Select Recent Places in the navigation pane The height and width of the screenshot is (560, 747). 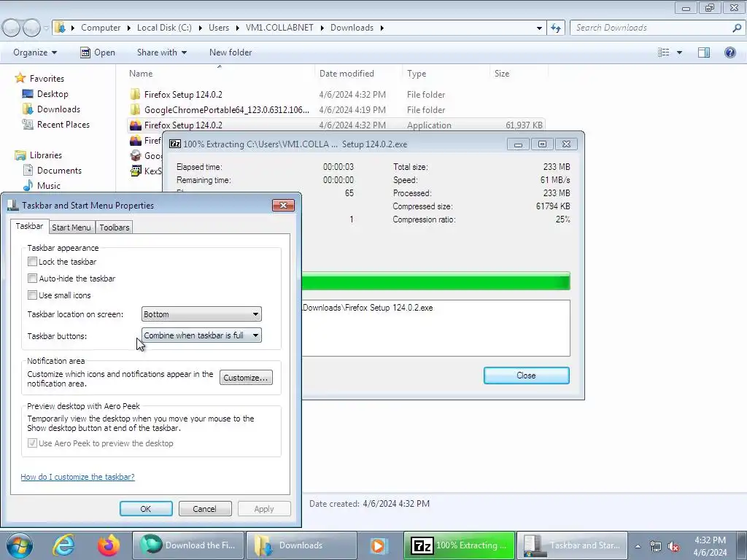[x=63, y=124]
